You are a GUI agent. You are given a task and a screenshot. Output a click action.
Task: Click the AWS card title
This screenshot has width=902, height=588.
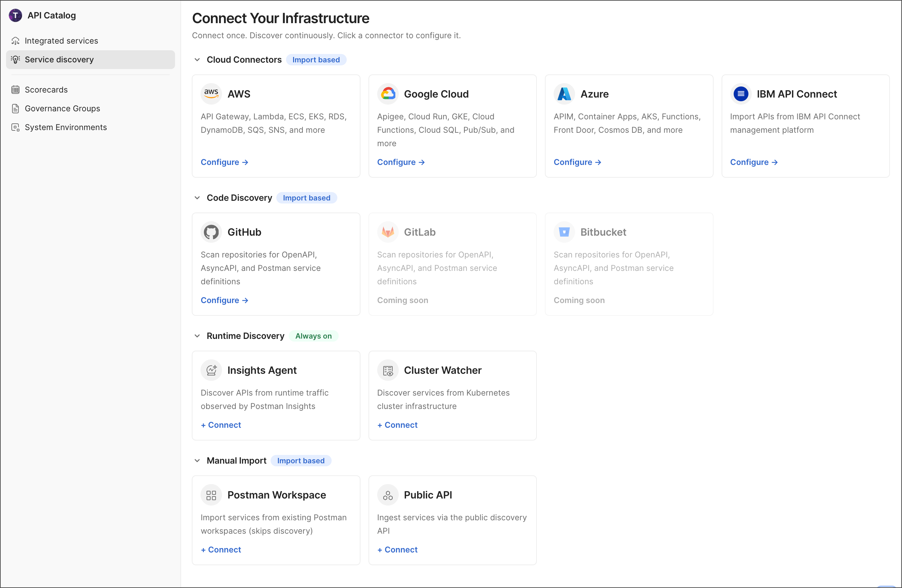pos(239,94)
